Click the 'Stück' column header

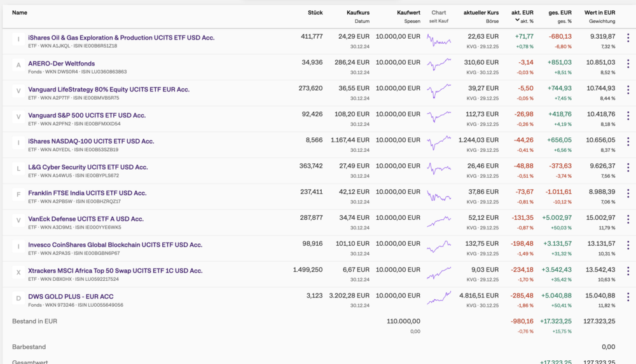point(315,13)
